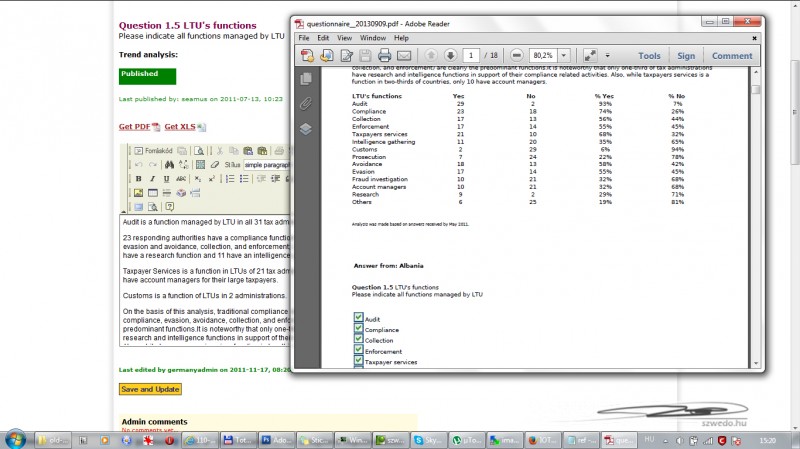The image size is (800, 449).
Task: Toggle the Enforcement checkbox
Action: click(x=358, y=351)
